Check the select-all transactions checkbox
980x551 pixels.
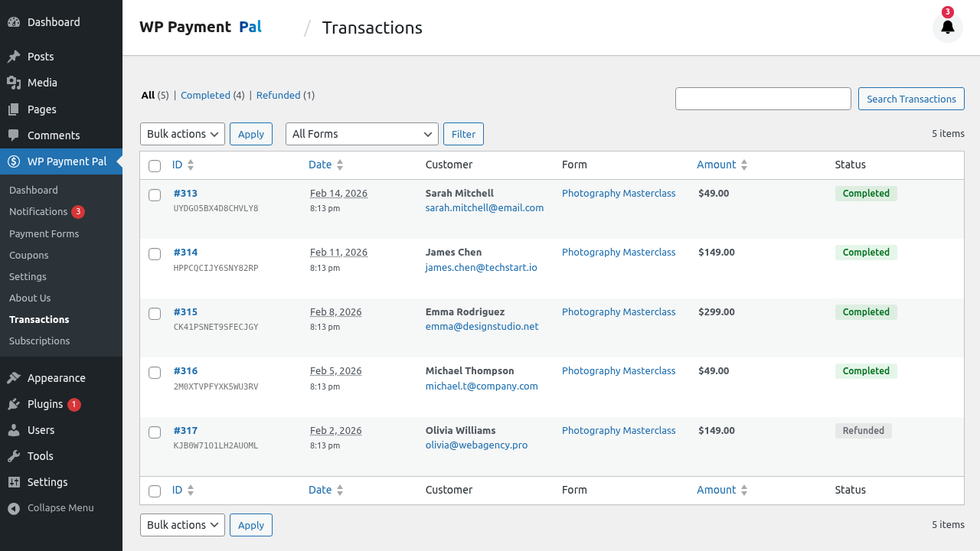click(155, 165)
